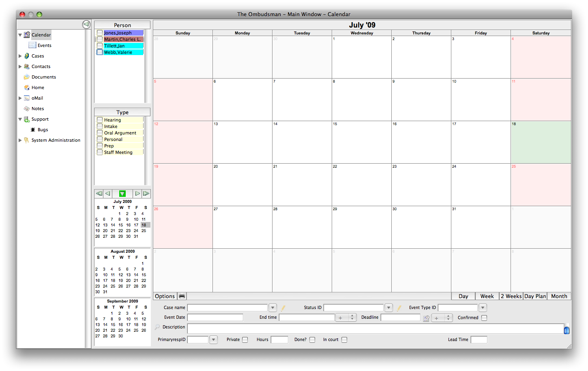Switch to the Week view tab
The width and height of the screenshot is (588, 371).
pyautogui.click(x=487, y=296)
